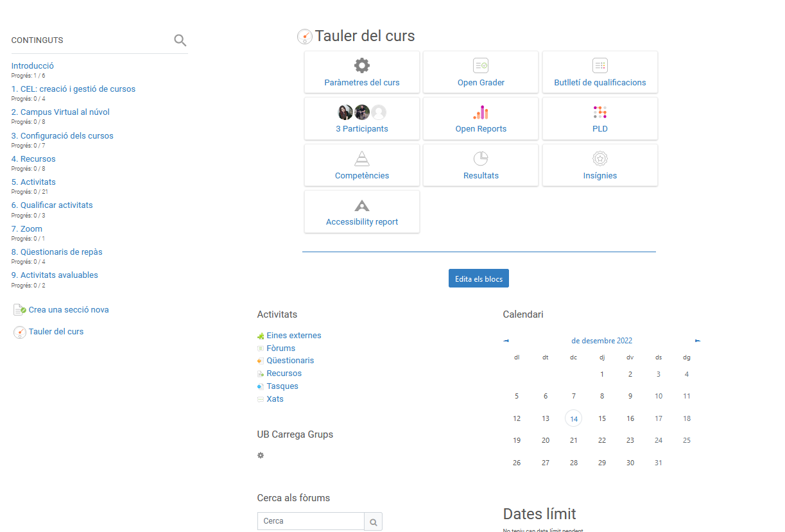
Task: Go to previous month in calendar
Action: coord(506,341)
